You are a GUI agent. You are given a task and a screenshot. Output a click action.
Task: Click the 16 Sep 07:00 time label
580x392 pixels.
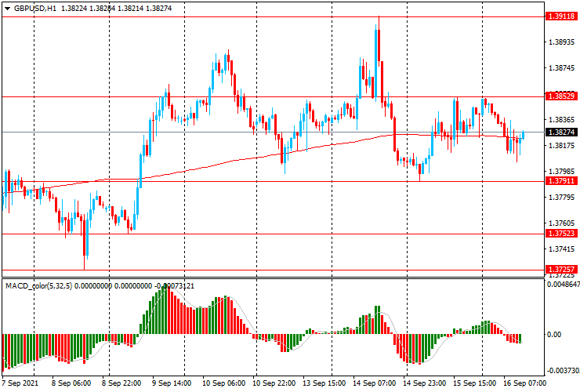[524, 384]
